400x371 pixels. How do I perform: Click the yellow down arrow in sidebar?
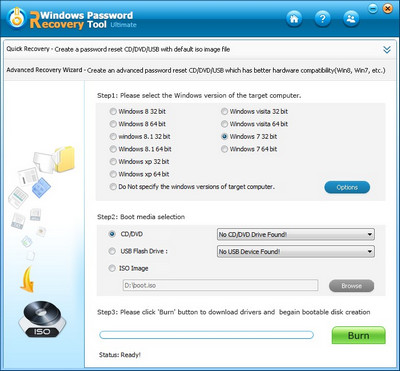point(28,280)
